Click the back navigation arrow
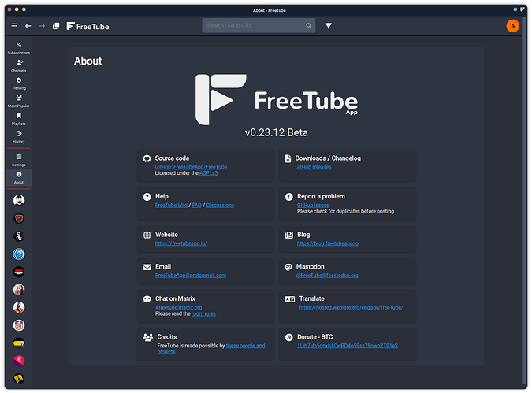This screenshot has width=532, height=393. [x=28, y=26]
